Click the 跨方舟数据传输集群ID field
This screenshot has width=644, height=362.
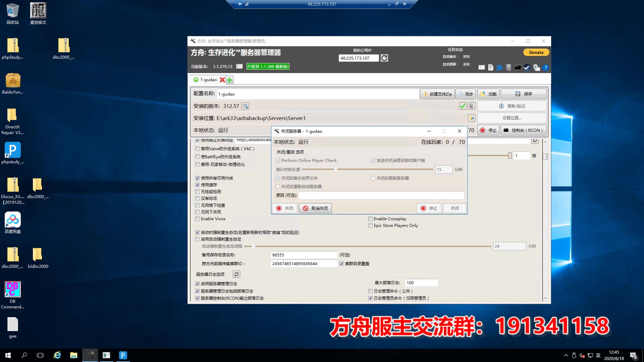point(304,264)
